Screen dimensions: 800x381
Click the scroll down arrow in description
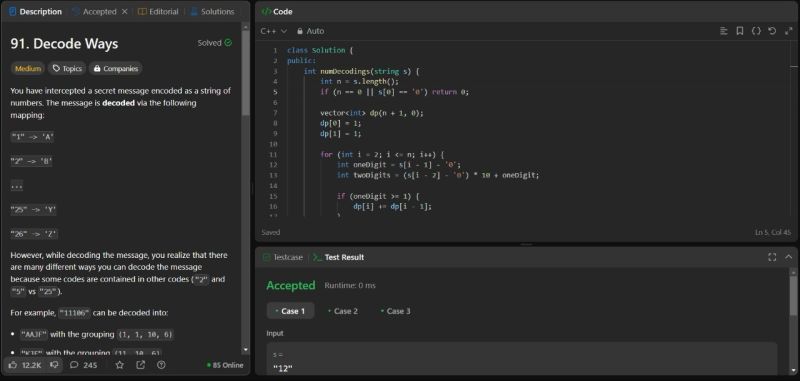click(245, 350)
